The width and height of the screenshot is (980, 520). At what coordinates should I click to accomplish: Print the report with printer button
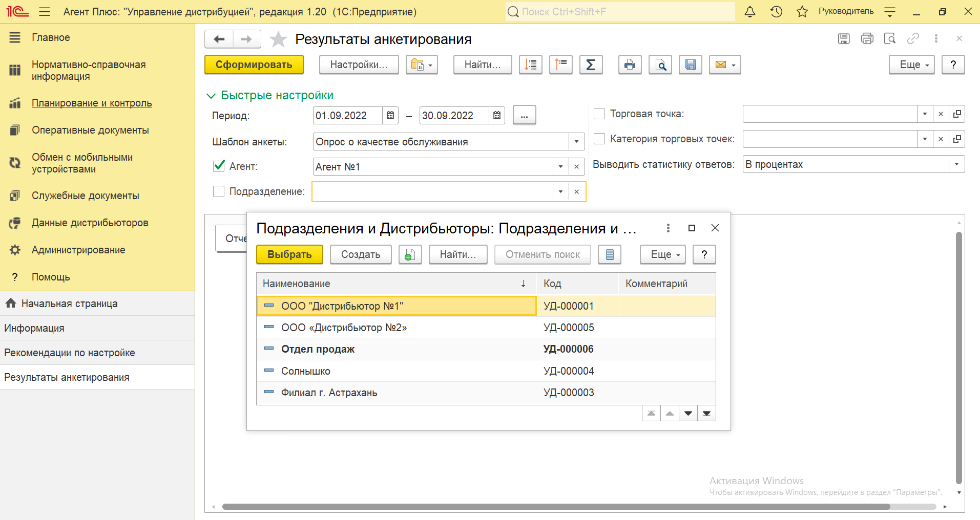(630, 65)
